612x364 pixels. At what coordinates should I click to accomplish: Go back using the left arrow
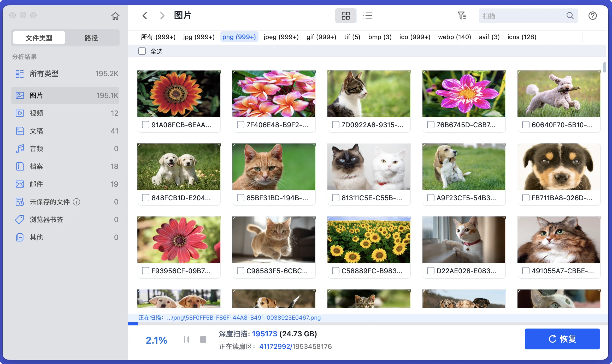click(x=145, y=16)
